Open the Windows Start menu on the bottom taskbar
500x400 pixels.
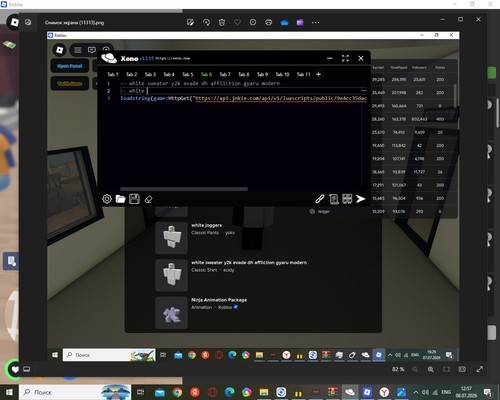[x=9, y=392]
